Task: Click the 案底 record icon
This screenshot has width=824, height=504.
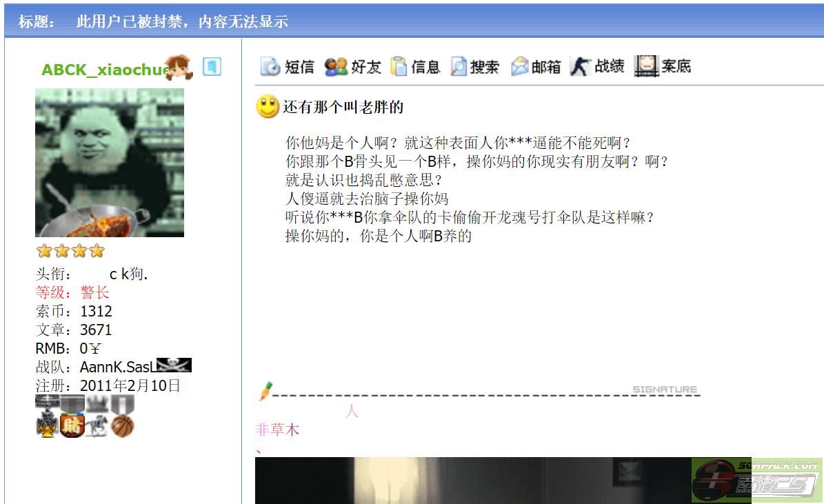Action: tap(646, 66)
